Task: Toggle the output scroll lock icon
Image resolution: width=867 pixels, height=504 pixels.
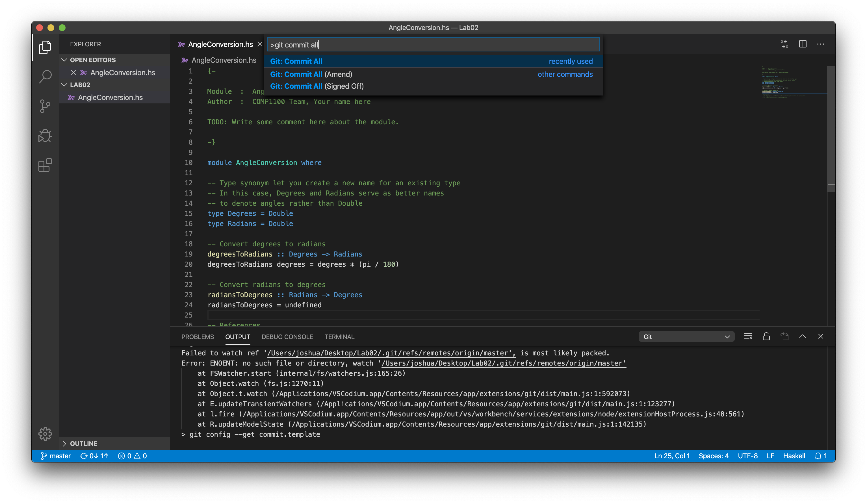Action: pyautogui.click(x=767, y=336)
